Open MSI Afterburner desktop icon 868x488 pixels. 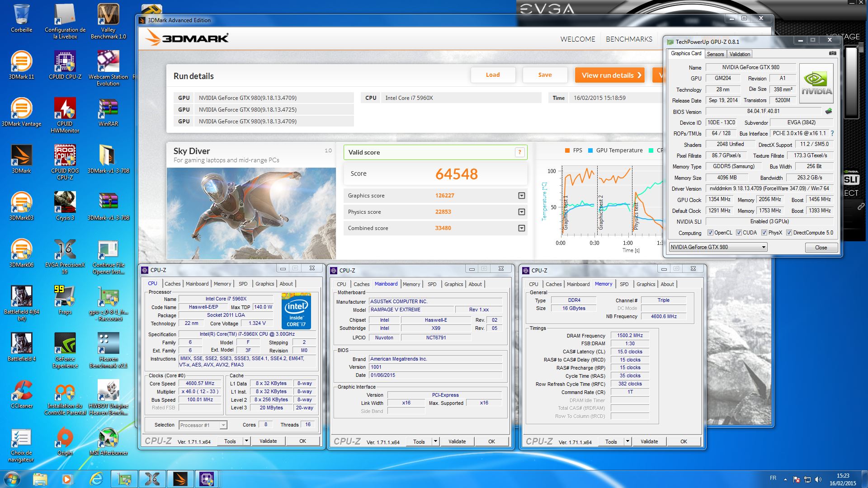[108, 441]
